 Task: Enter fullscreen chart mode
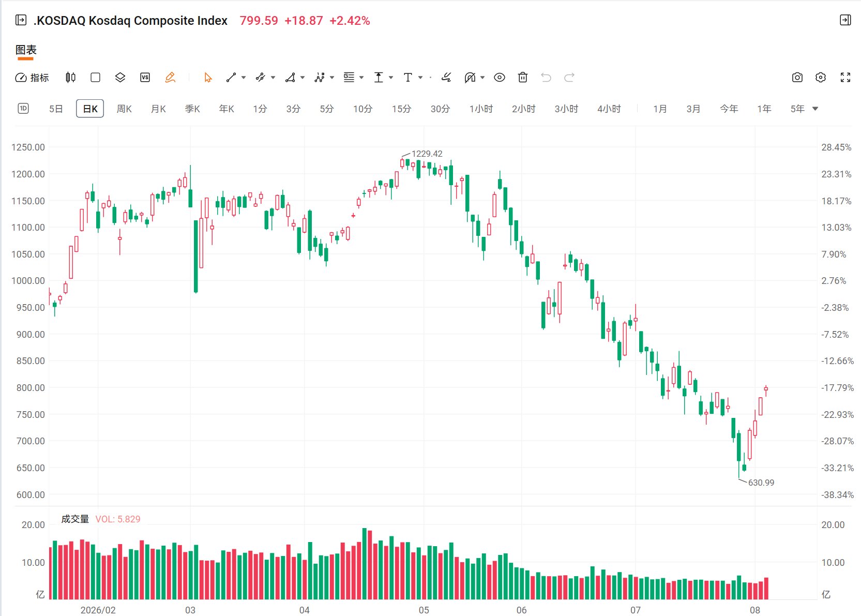pyautogui.click(x=845, y=78)
